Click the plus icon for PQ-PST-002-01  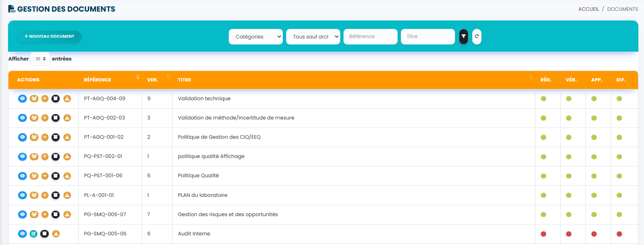[45, 156]
